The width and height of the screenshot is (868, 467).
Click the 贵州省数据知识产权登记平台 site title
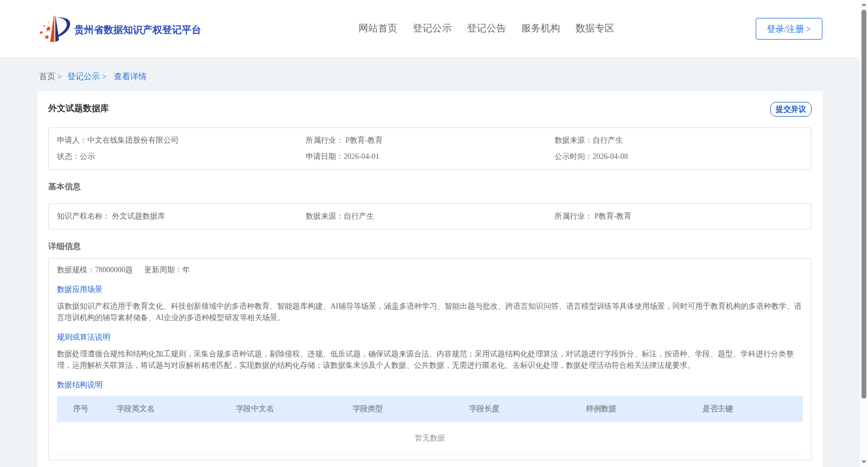137,30
